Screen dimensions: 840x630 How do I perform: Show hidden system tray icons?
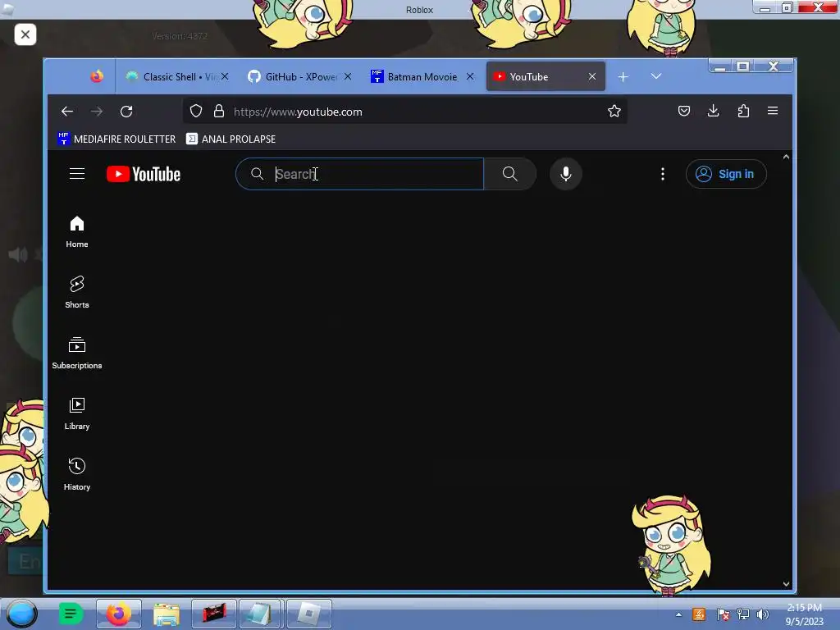(678, 614)
